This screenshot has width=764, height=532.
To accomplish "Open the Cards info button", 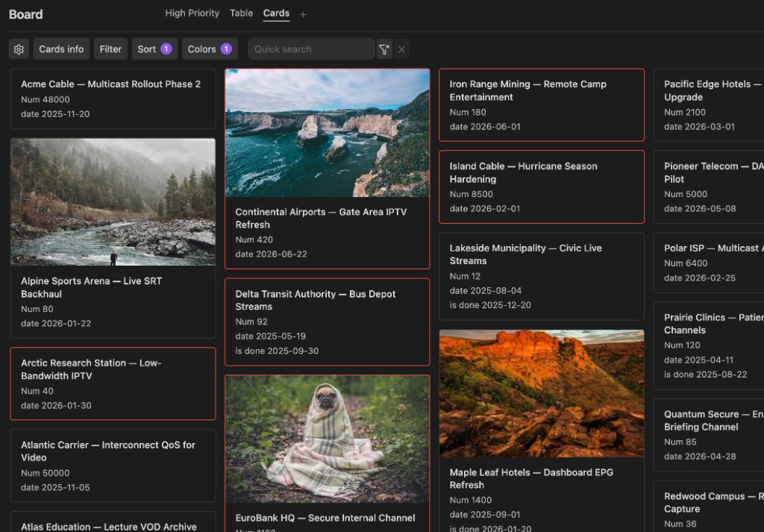I will tap(61, 49).
